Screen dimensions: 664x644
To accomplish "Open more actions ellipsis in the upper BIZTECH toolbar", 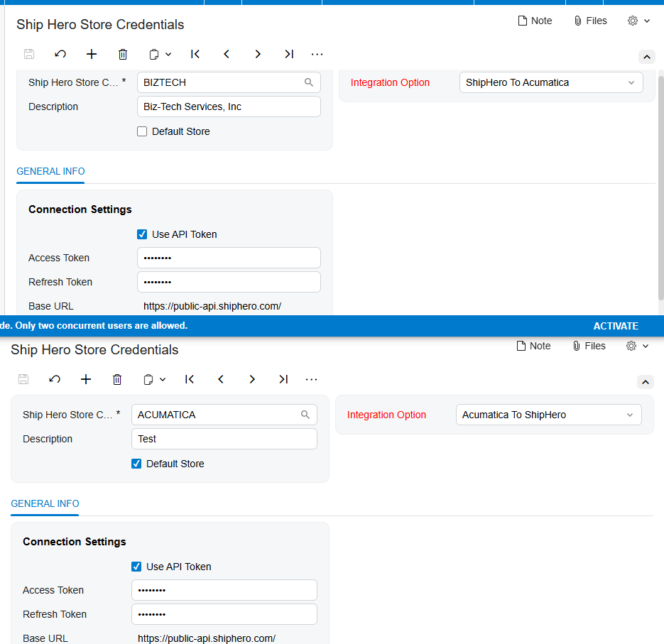I will [x=317, y=54].
